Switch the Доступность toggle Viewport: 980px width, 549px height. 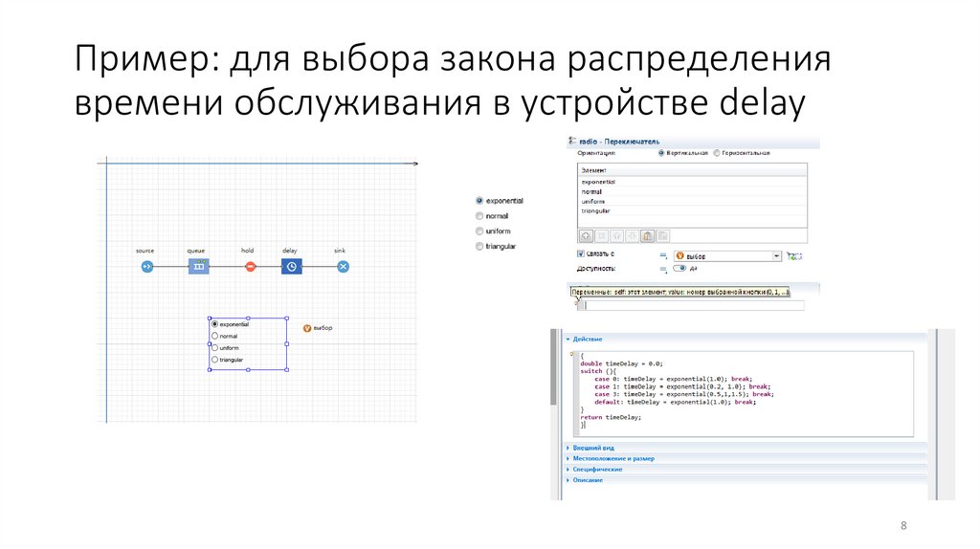(679, 269)
